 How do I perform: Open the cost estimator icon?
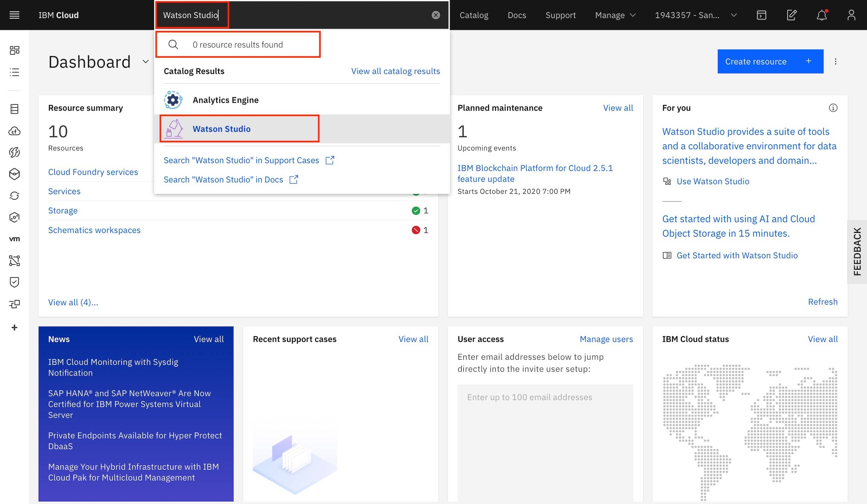click(791, 15)
